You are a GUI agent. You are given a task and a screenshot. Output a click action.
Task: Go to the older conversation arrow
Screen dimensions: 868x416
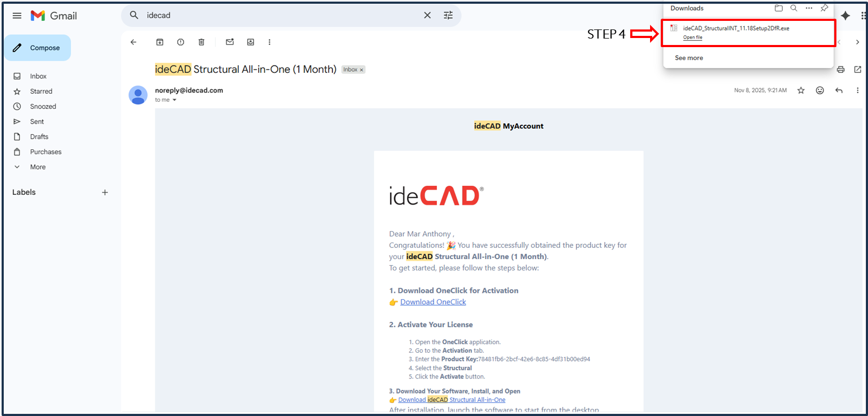(x=857, y=42)
